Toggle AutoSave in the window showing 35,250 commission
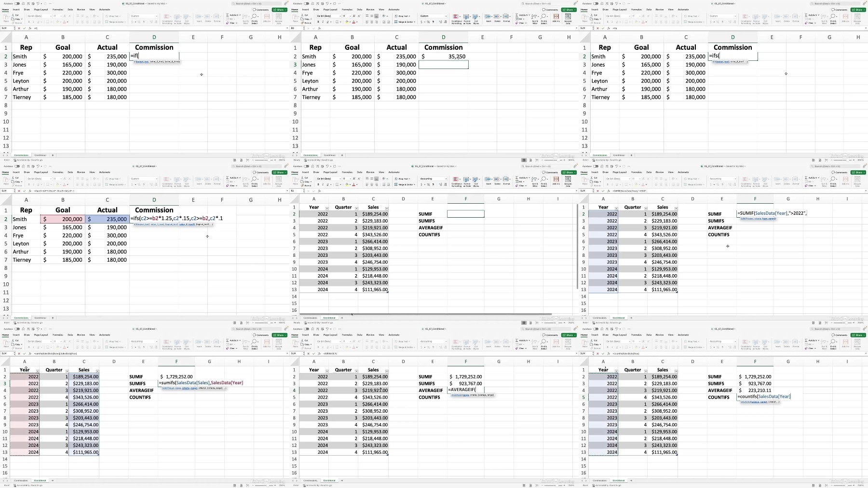 [x=306, y=3]
